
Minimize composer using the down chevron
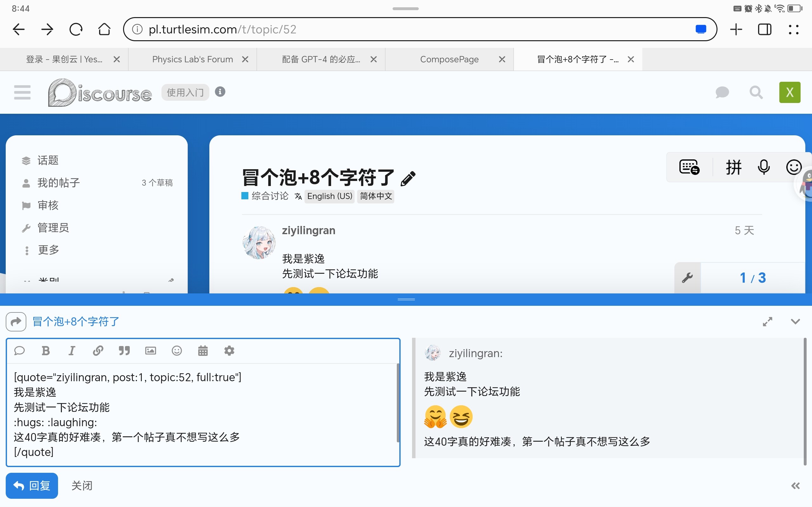pyautogui.click(x=795, y=322)
